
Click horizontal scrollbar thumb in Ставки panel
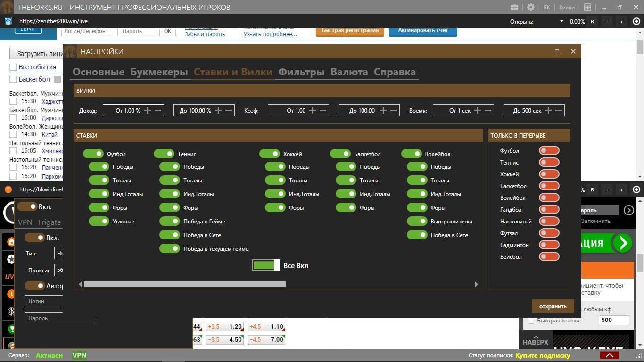tap(184, 284)
